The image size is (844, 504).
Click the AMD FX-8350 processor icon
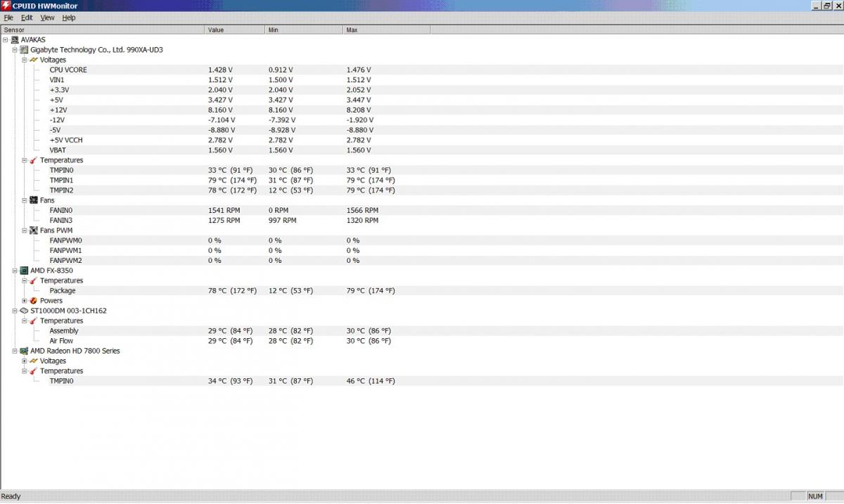[24, 271]
